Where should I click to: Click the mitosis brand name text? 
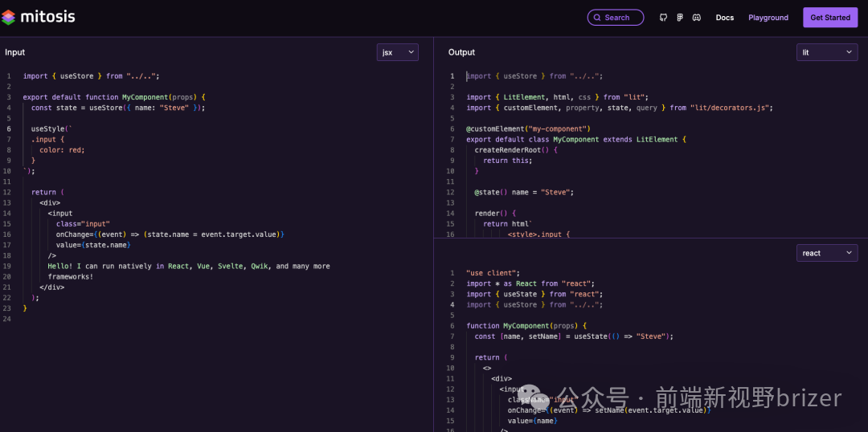pos(47,17)
